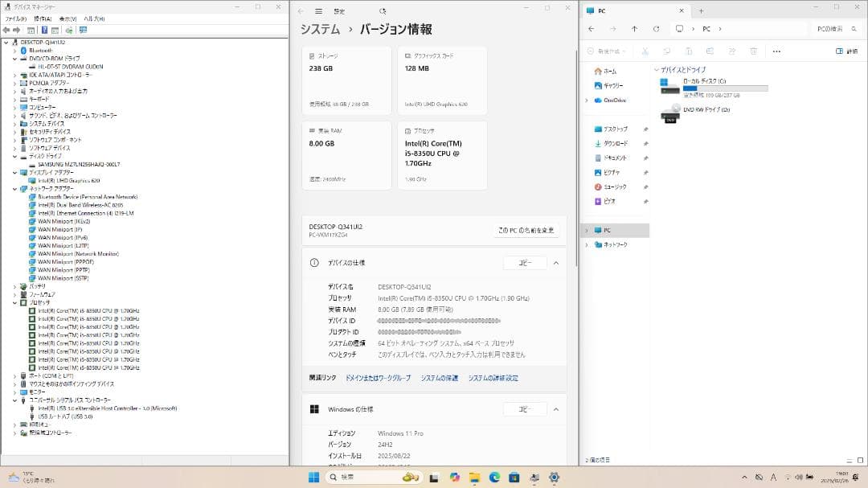Open ドメインまたはワークグループ link
The width and height of the screenshot is (868, 488).
click(378, 378)
